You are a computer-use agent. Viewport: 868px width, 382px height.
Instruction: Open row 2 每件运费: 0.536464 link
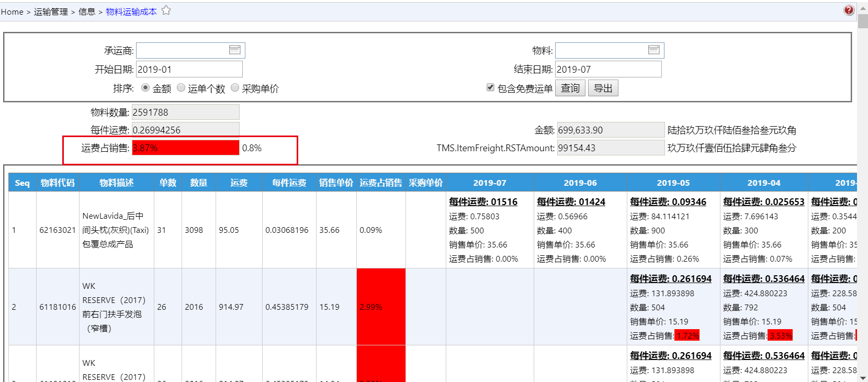point(764,279)
